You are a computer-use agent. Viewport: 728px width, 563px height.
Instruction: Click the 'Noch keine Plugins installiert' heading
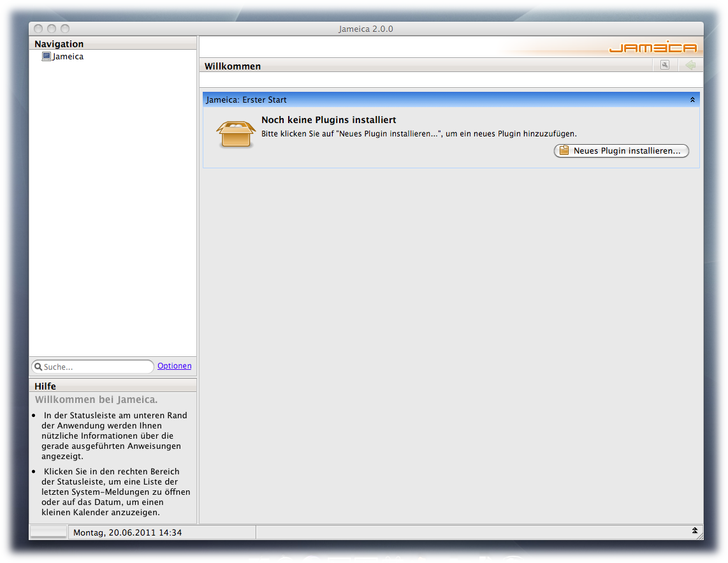[329, 120]
